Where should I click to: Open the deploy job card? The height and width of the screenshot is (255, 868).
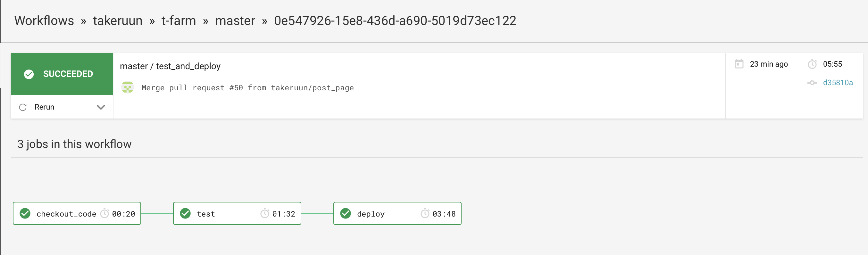pyautogui.click(x=397, y=213)
